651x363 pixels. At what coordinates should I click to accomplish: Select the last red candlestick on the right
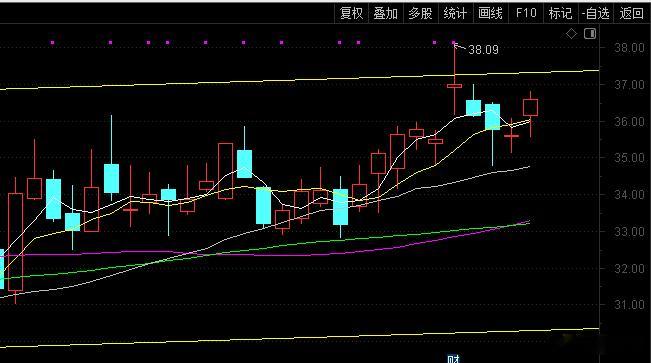(x=531, y=108)
